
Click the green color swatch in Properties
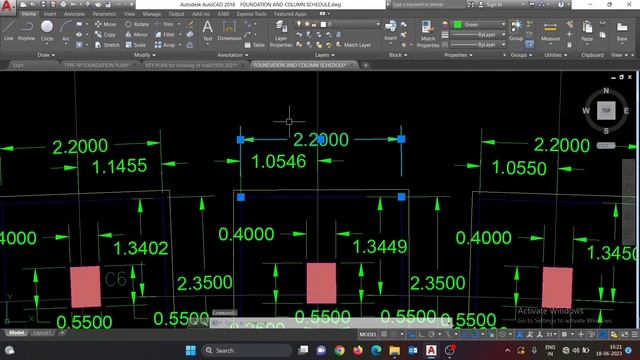click(x=458, y=24)
